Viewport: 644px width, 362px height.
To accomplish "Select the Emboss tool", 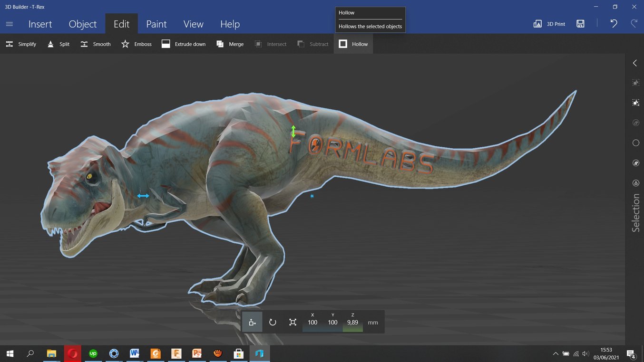I will pos(137,44).
